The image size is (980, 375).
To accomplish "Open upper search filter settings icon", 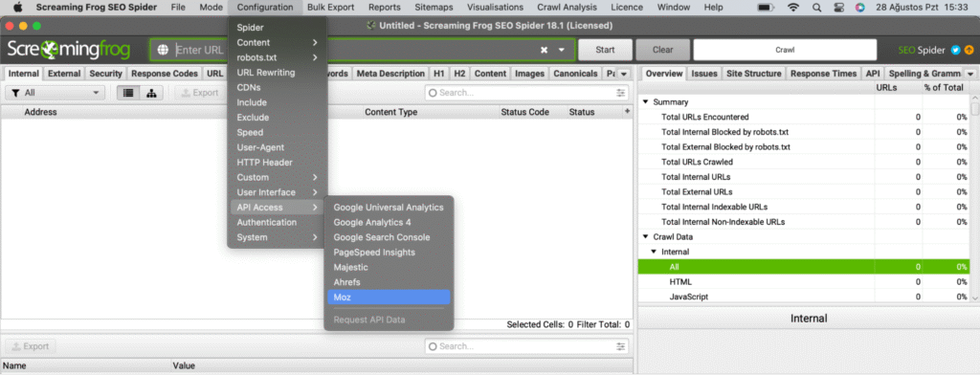I will [x=620, y=93].
